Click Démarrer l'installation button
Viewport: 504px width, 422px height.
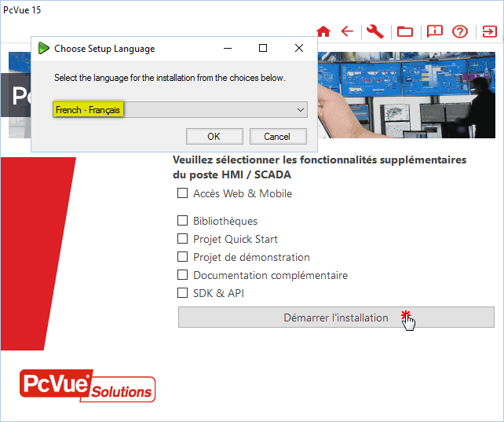336,317
